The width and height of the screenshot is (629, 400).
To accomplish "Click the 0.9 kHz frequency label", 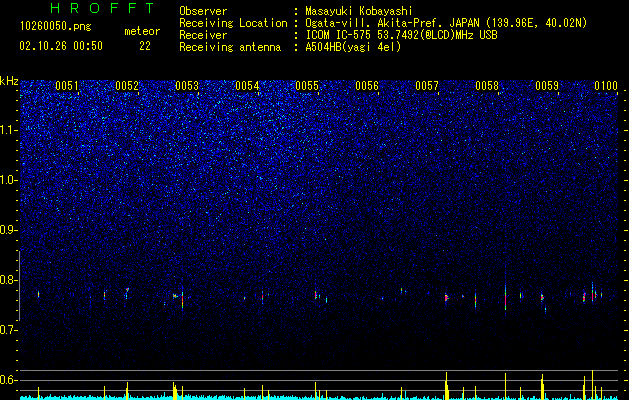I will pos(9,230).
